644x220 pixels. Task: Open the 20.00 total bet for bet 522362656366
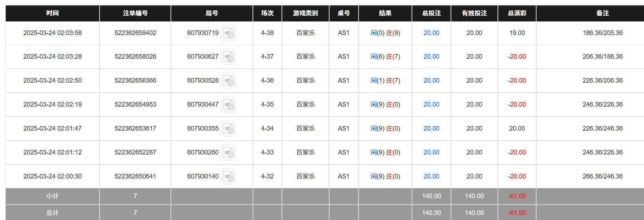pyautogui.click(x=431, y=80)
